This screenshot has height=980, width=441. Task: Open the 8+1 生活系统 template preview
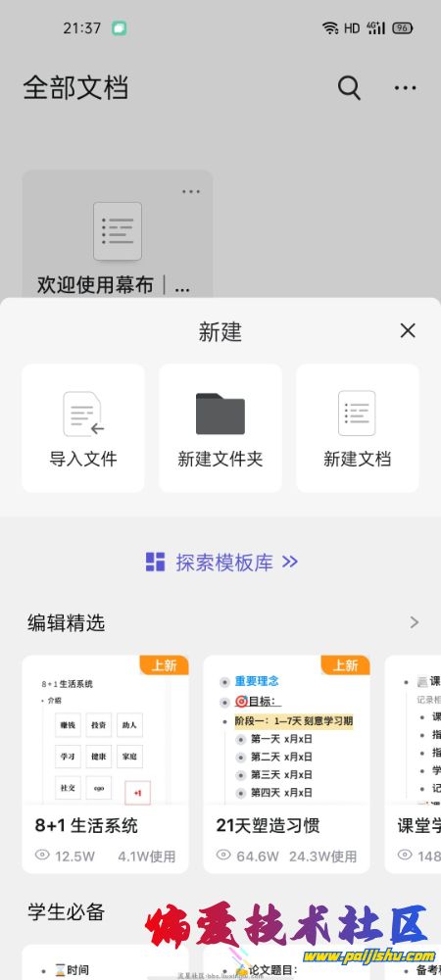pyautogui.click(x=105, y=729)
